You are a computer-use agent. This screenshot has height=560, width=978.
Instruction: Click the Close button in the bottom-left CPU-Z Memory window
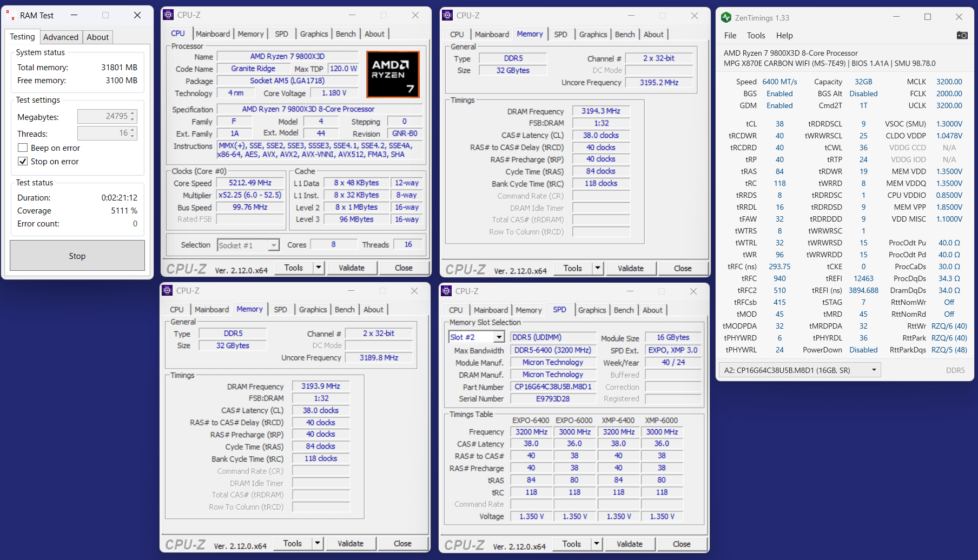pyautogui.click(x=402, y=543)
